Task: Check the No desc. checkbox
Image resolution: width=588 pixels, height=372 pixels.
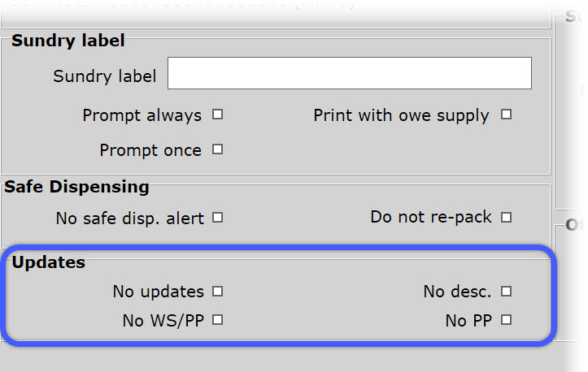Action: click(x=506, y=291)
